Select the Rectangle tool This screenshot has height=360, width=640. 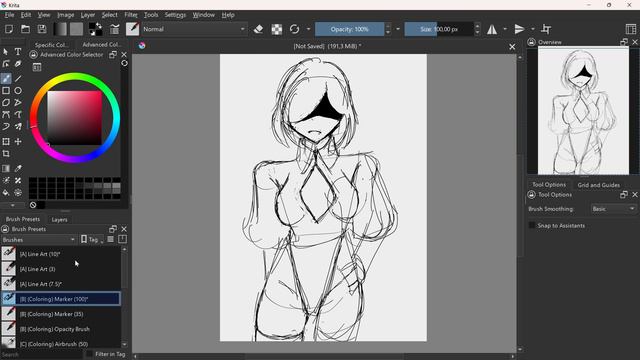[x=6, y=91]
